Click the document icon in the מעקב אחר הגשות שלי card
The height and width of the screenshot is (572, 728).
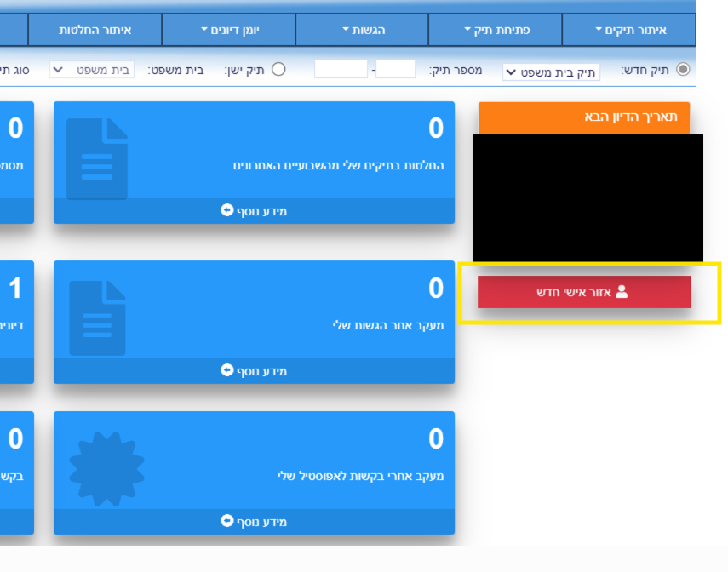coord(97,317)
